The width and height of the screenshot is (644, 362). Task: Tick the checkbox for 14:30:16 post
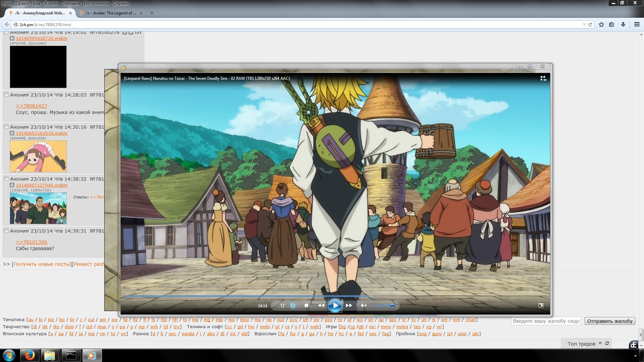[6, 127]
